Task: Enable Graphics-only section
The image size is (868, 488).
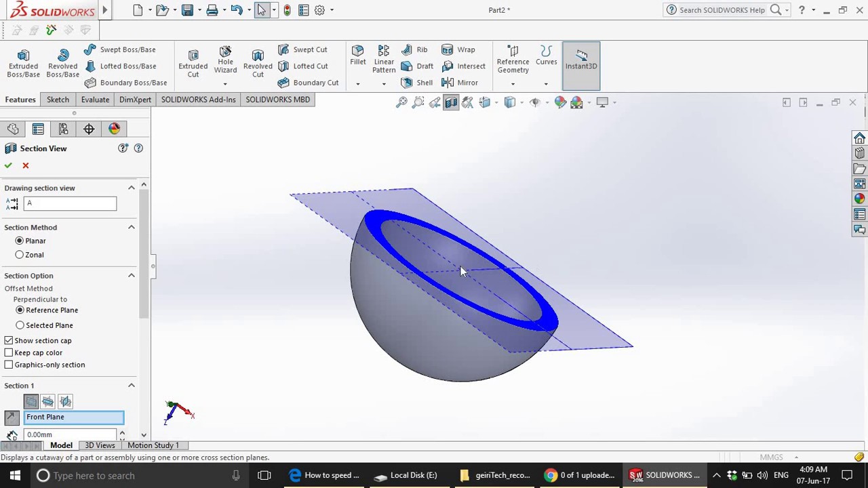Action: point(9,365)
